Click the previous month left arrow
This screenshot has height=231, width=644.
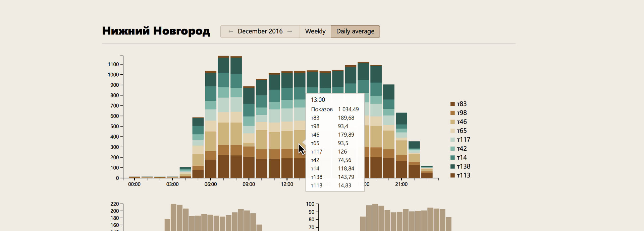click(230, 31)
